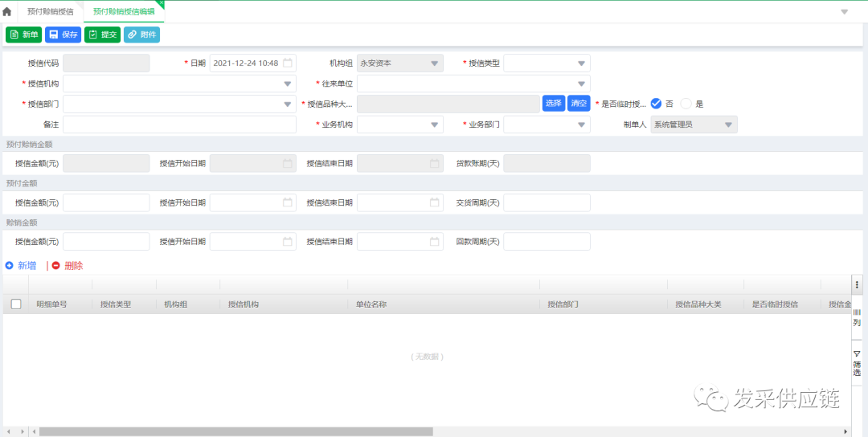Click 选择 for 授信品种大类
Image resolution: width=868 pixels, height=437 pixels.
(554, 104)
